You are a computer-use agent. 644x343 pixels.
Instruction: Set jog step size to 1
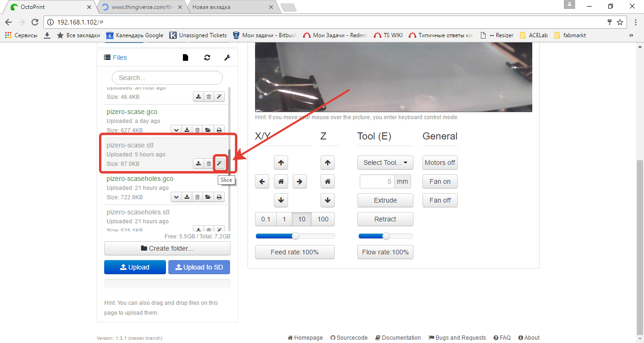coord(284,219)
